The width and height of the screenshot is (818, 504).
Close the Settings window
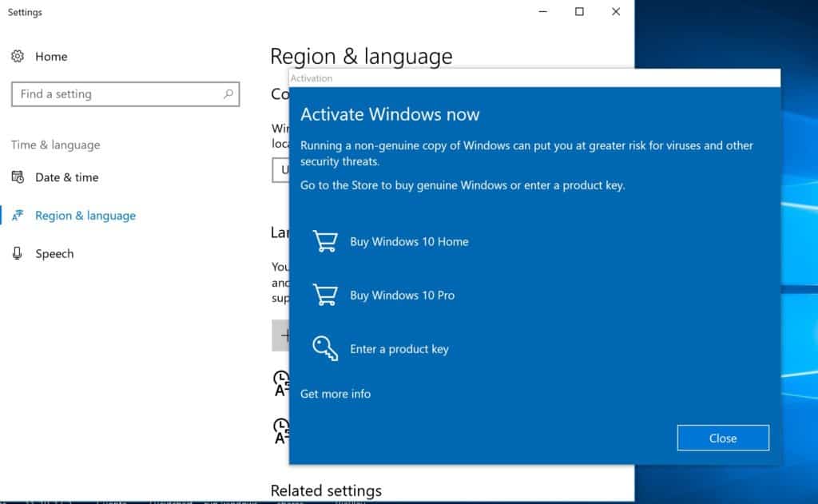click(x=616, y=11)
